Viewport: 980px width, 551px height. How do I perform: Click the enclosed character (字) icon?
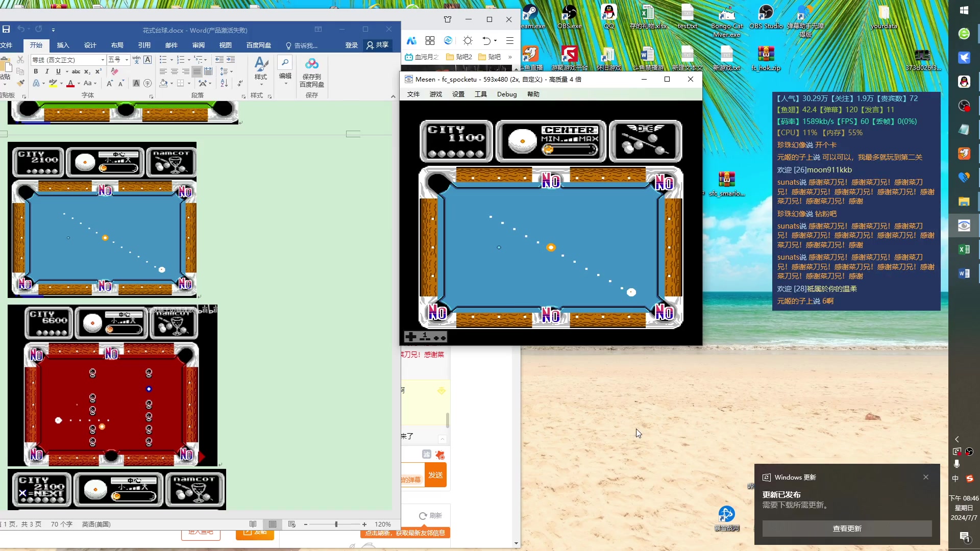pos(148,83)
